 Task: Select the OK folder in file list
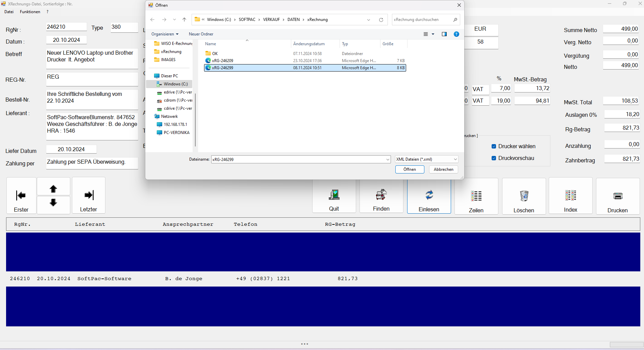click(x=305, y=54)
